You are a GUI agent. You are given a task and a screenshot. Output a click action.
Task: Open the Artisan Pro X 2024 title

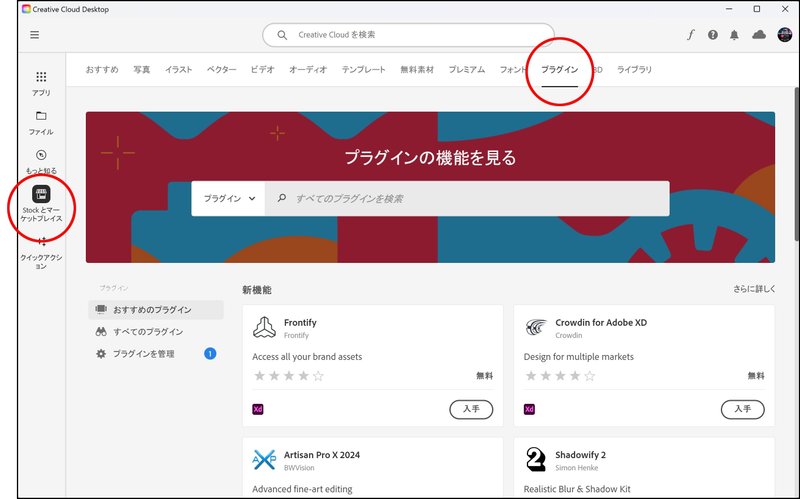tap(322, 455)
